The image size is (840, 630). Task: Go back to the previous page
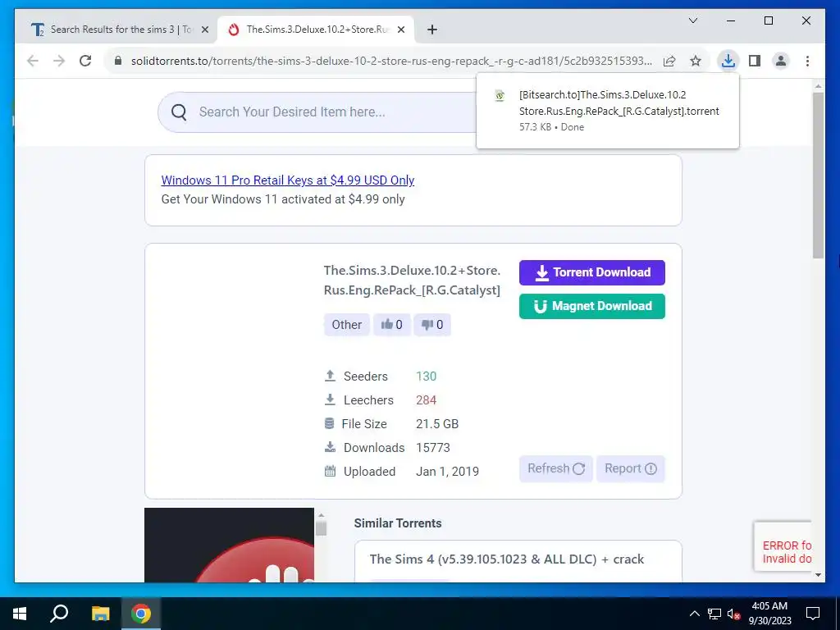coord(33,61)
